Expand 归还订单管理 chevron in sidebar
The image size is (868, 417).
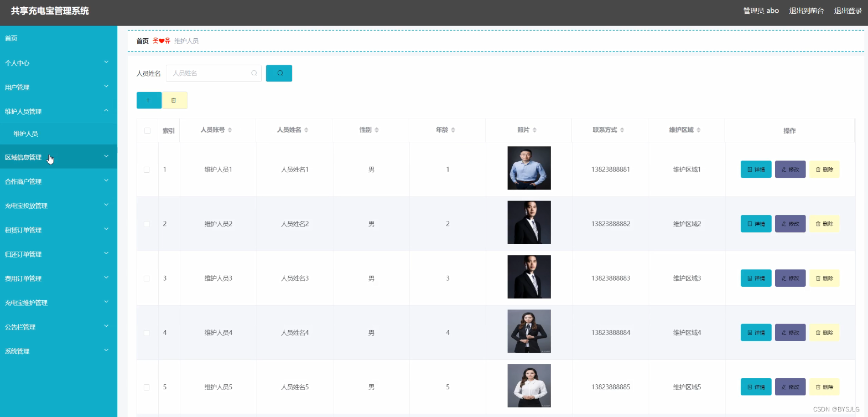click(x=106, y=254)
